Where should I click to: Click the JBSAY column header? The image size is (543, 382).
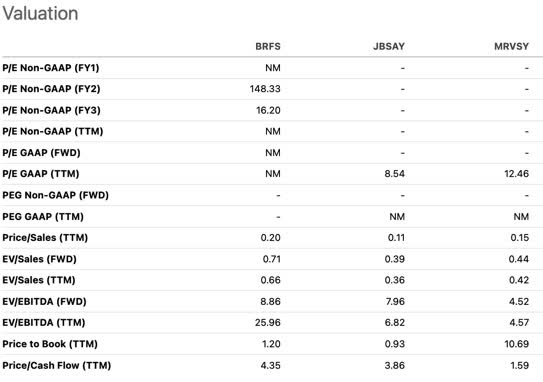coord(389,46)
